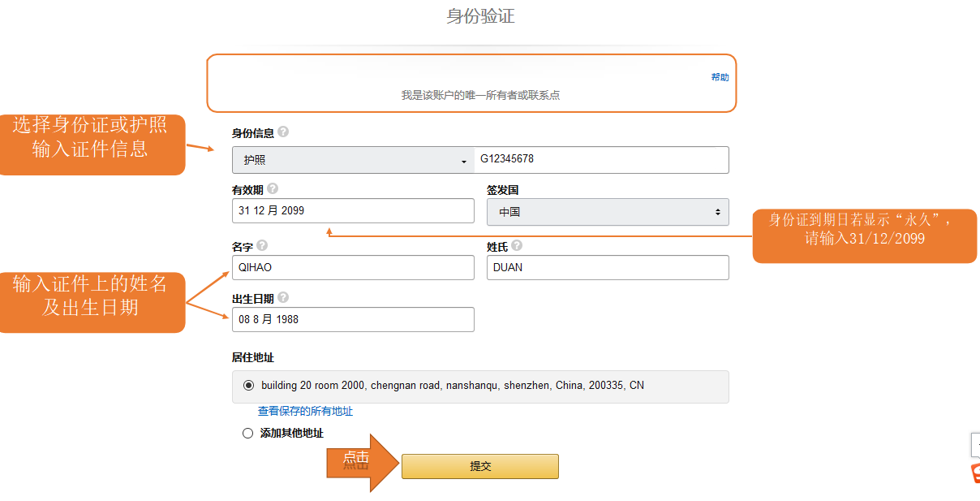Open the 查看保存的所有地址 link
980x501 pixels.
(x=305, y=411)
